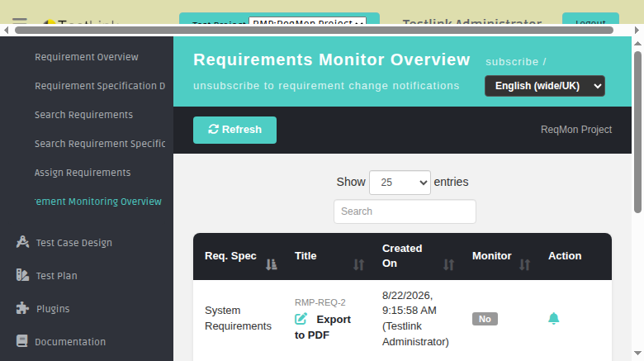The width and height of the screenshot is (644, 361).
Task: Expand the Test Plan menu
Action: pos(57,275)
